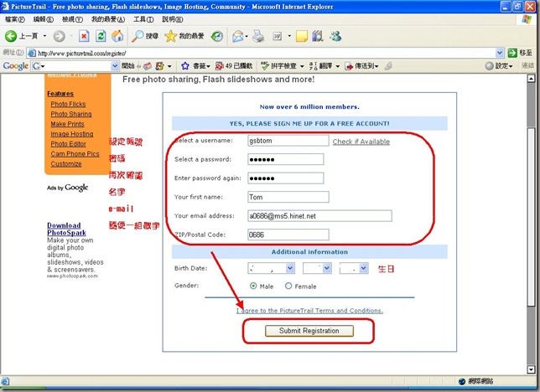The width and height of the screenshot is (540, 392).
Task: Open the Edit menu (編輯)
Action: pyautogui.click(x=44, y=19)
